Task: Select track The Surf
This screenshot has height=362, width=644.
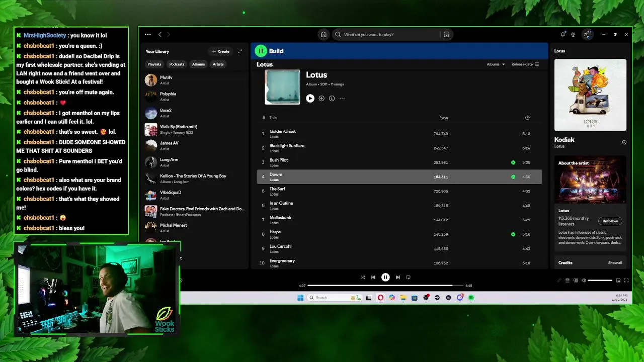Action: [x=399, y=191]
